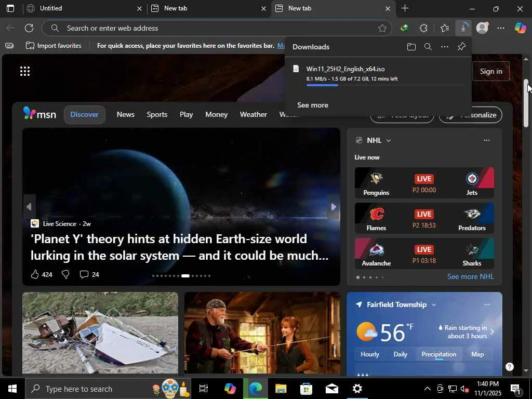Open Mail app from taskbar

[332, 389]
